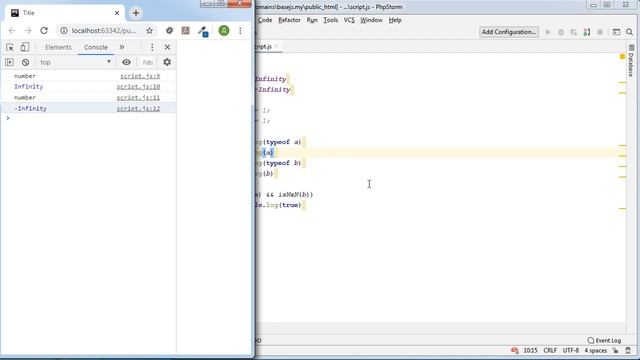Click the Chrome back arrow
The height and width of the screenshot is (360, 640).
(12, 31)
